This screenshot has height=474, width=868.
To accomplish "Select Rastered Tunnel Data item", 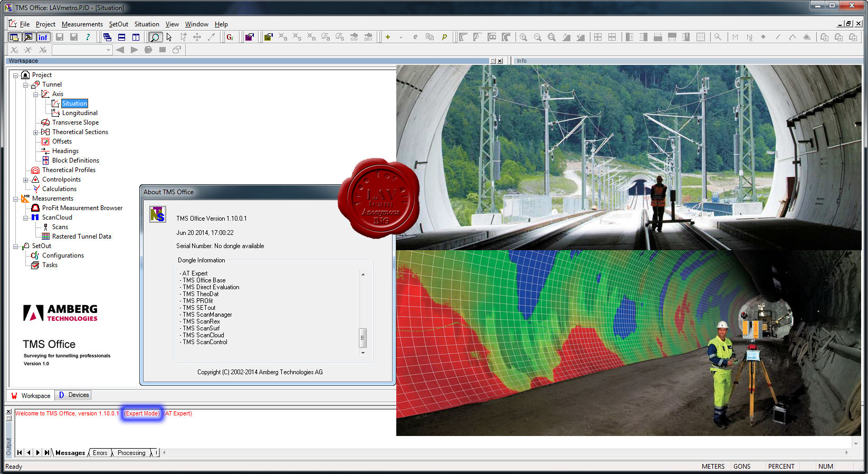I will 82,236.
